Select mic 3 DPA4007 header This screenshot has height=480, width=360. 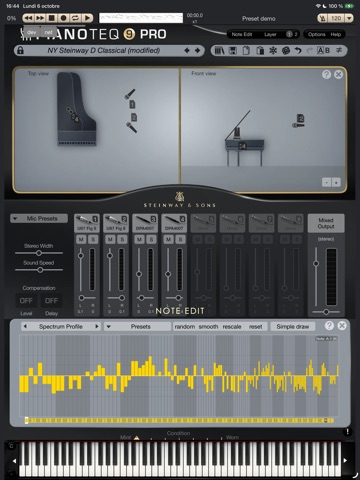(145, 223)
